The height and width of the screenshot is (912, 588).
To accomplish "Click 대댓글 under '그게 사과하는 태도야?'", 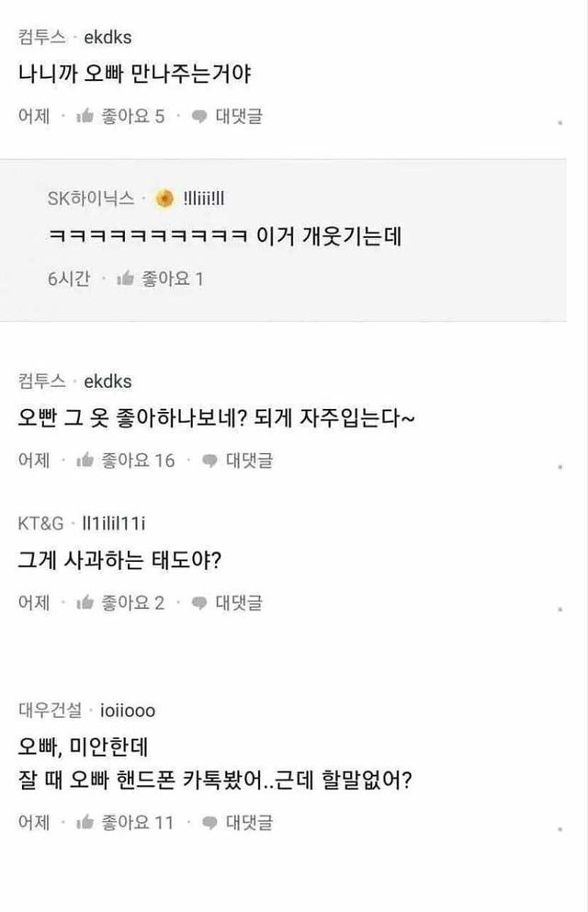I will coord(238,603).
